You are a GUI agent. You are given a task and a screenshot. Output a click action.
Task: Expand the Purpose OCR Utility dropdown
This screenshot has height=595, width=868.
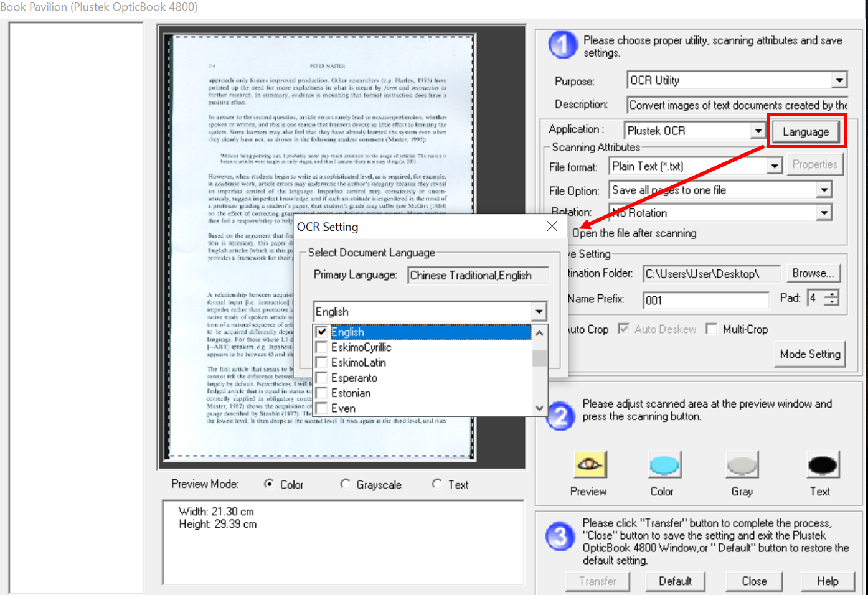coord(839,80)
